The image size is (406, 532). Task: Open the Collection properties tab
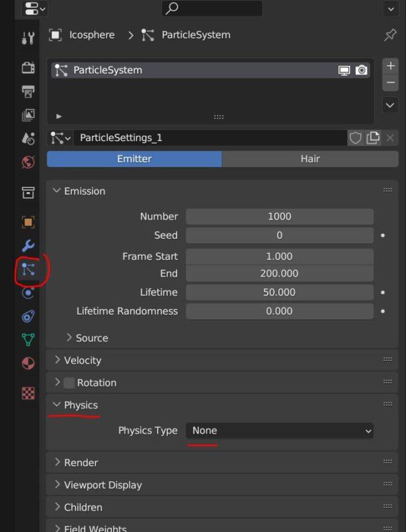[28, 192]
